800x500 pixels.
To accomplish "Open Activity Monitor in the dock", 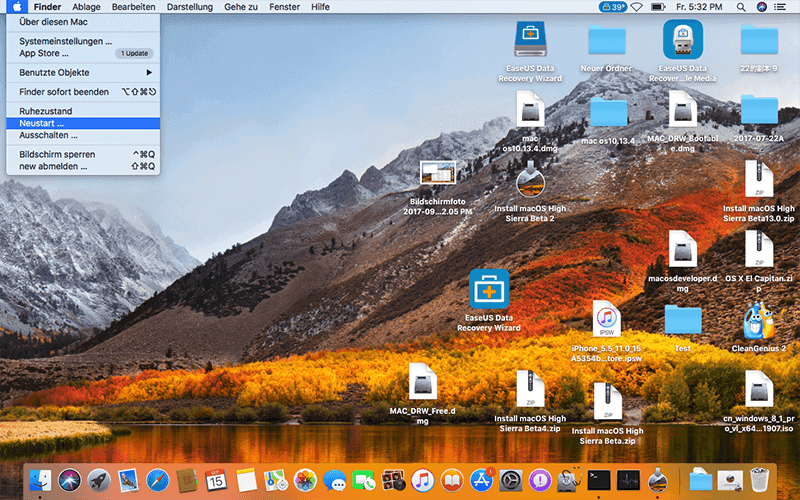I will [628, 480].
